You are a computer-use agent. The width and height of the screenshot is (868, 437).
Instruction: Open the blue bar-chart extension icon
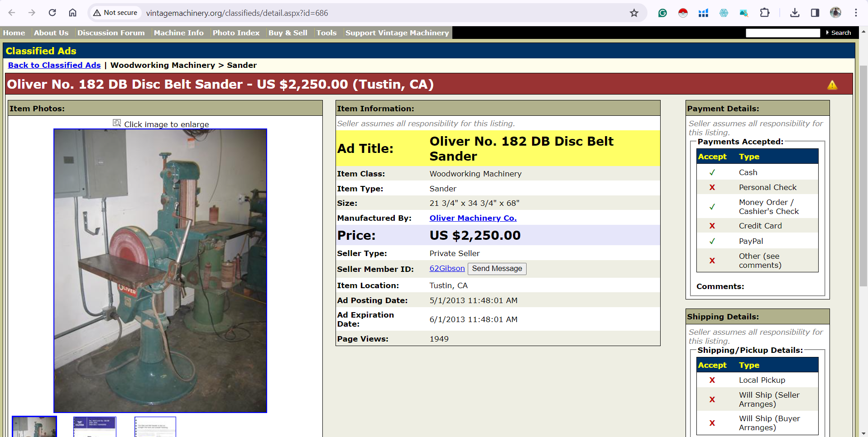pos(703,13)
